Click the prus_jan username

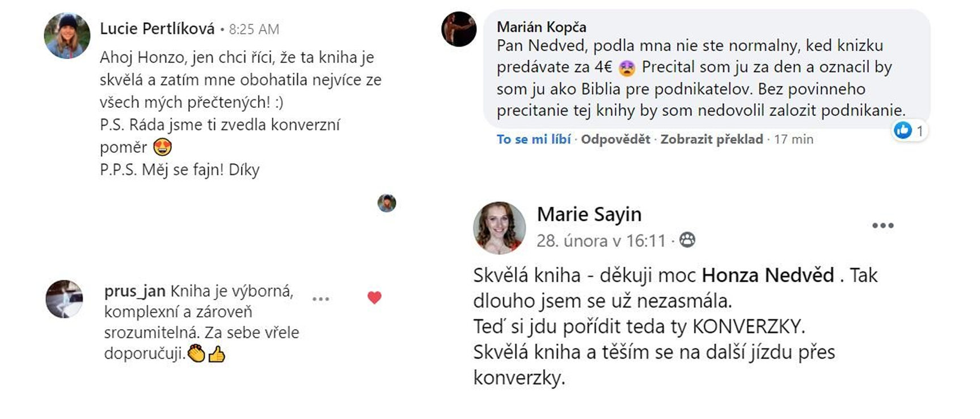135,291
